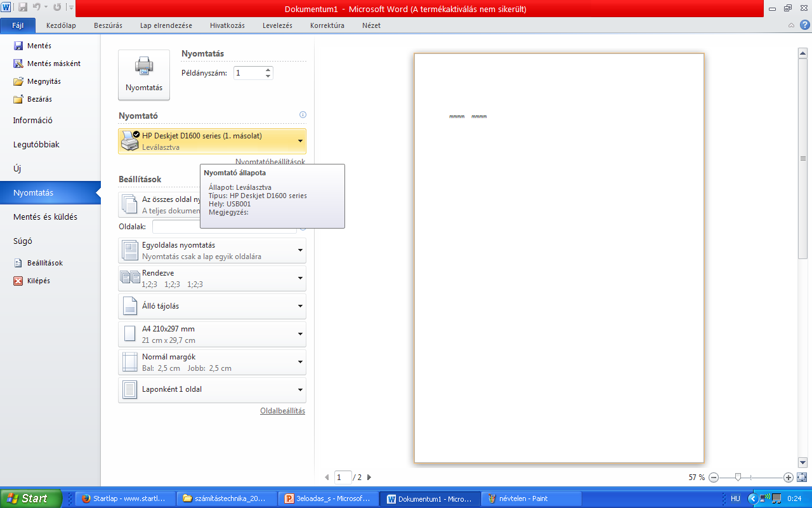
Task: Open the Customize Quick Access Toolbar arrow
Action: [70, 8]
